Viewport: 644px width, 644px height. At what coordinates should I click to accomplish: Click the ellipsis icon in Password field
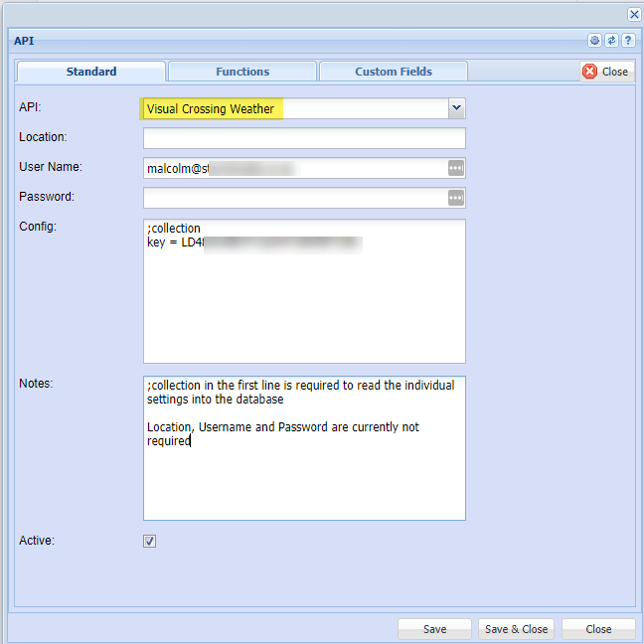pos(455,198)
